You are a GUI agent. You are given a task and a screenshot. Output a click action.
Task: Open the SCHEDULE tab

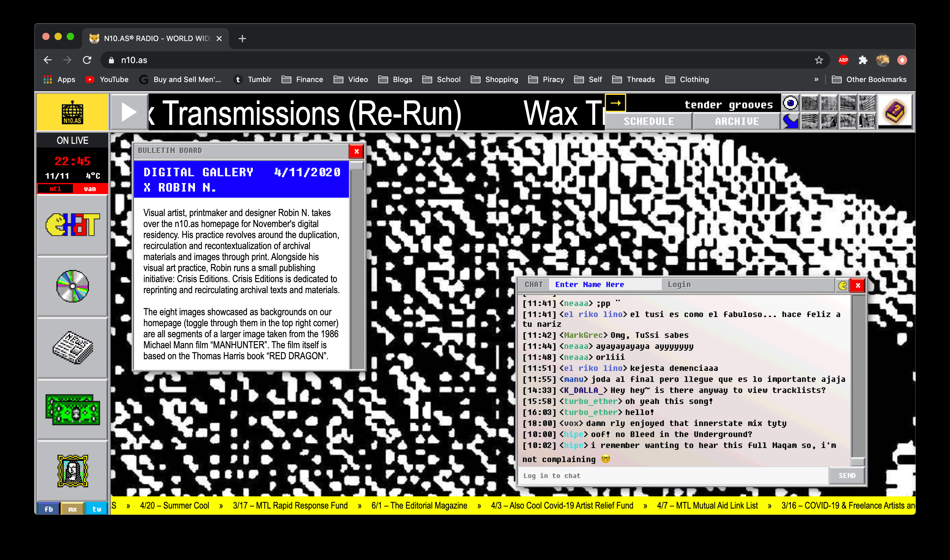(x=649, y=121)
